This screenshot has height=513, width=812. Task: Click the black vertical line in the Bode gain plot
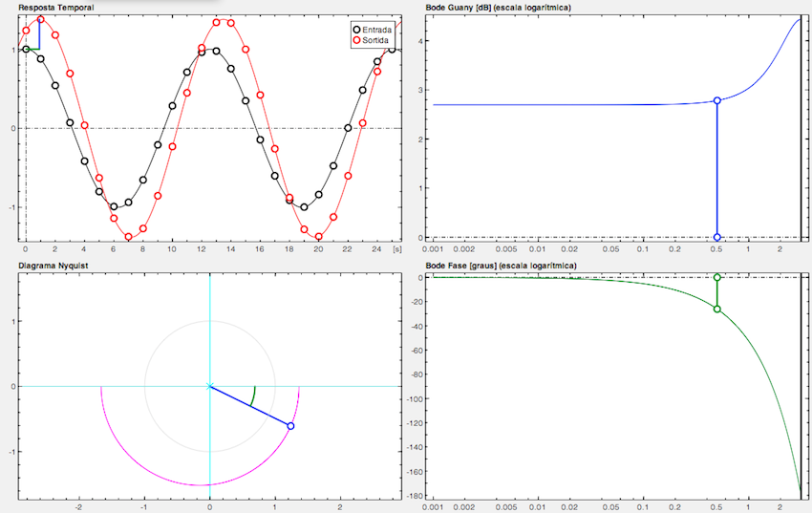pos(801,128)
